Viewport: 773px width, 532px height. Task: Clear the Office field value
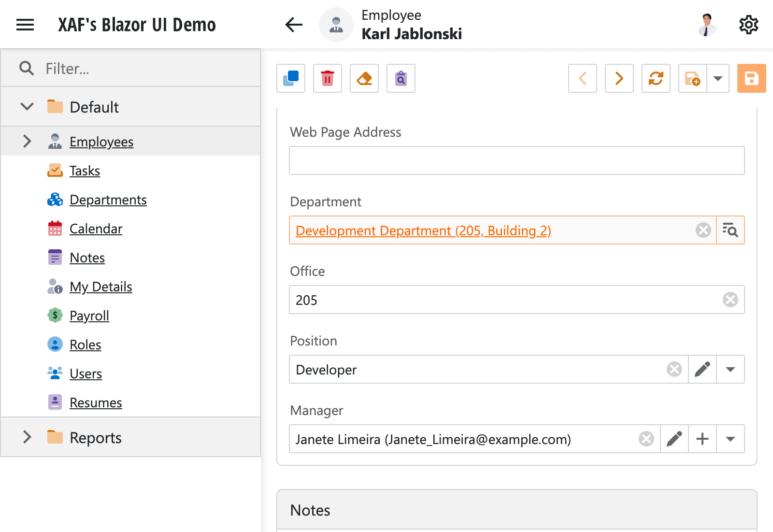tap(730, 300)
